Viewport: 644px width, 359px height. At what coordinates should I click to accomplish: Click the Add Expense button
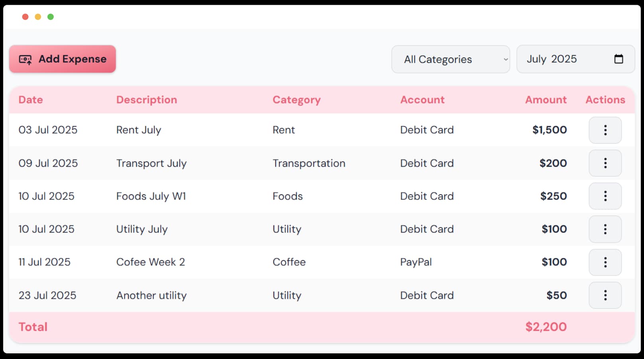pos(62,59)
